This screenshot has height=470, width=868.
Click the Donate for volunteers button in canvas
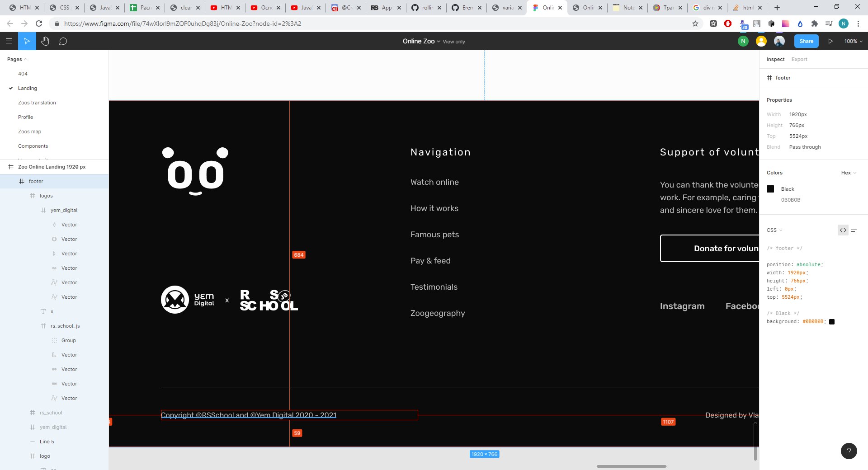click(710, 248)
